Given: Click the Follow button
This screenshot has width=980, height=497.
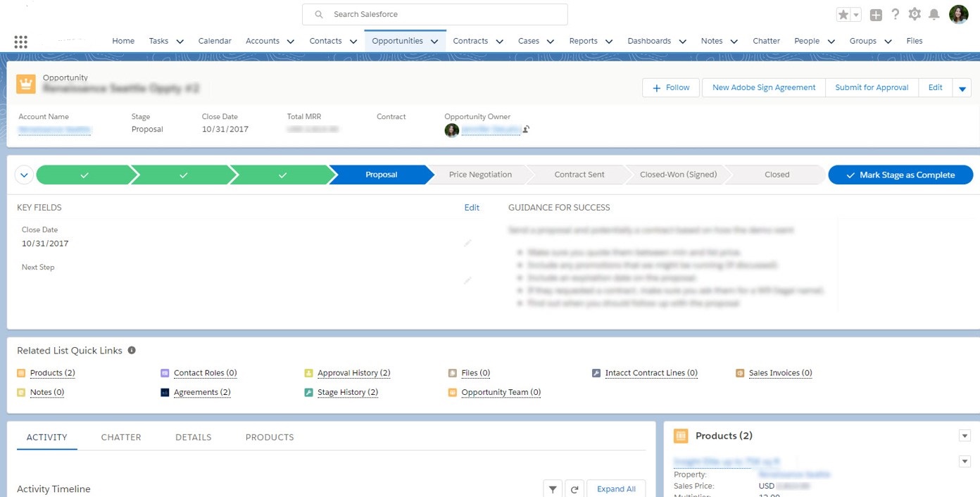Looking at the screenshot, I should [x=671, y=88].
